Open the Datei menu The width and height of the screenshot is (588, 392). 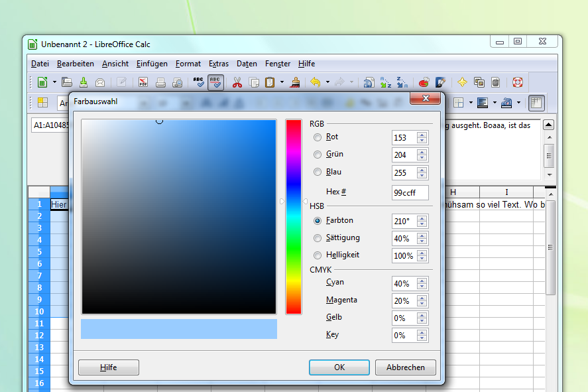click(x=40, y=64)
